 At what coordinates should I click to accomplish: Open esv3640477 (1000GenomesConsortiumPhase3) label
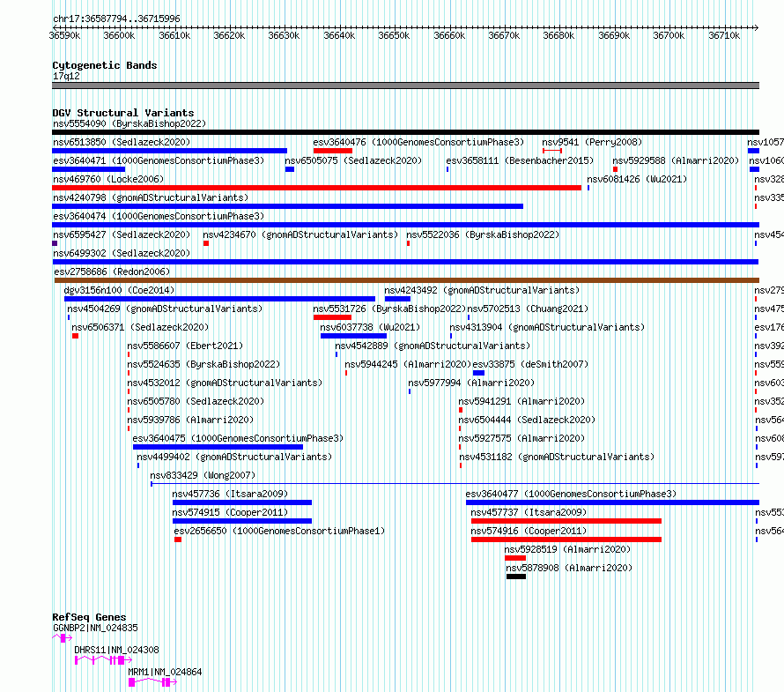click(x=571, y=494)
